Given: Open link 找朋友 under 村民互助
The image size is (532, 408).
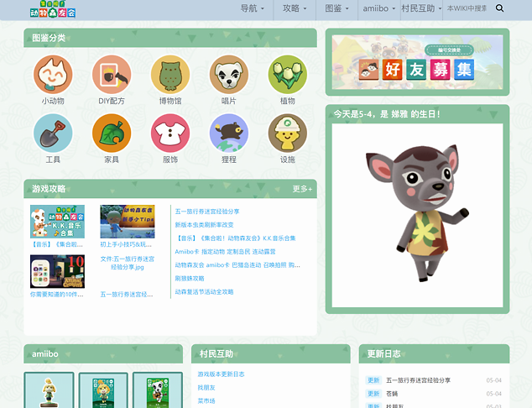Looking at the screenshot, I should click(x=206, y=388).
